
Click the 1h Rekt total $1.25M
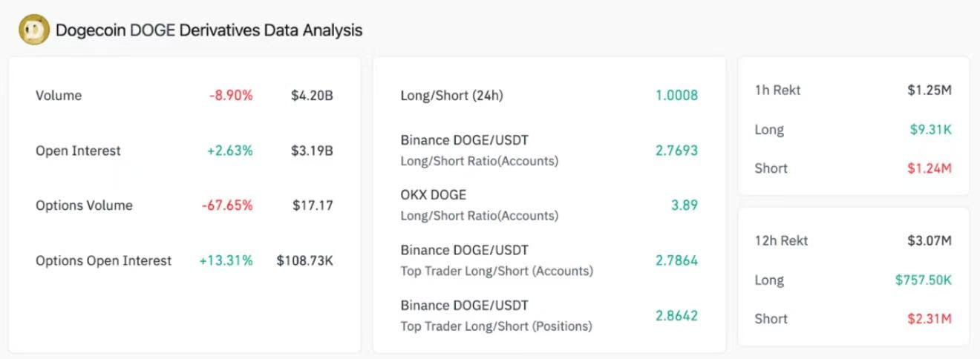(930, 90)
